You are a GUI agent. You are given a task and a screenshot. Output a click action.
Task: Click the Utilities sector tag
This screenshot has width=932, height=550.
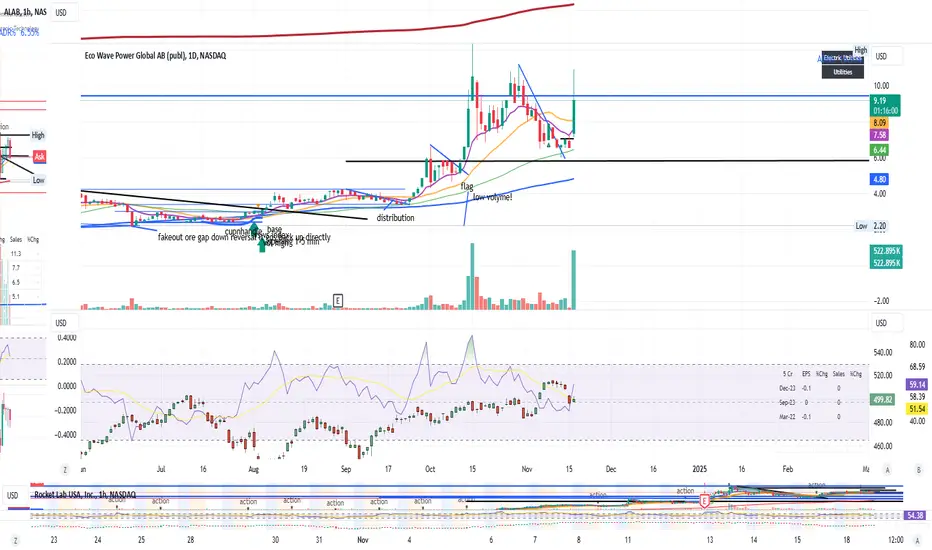842,72
